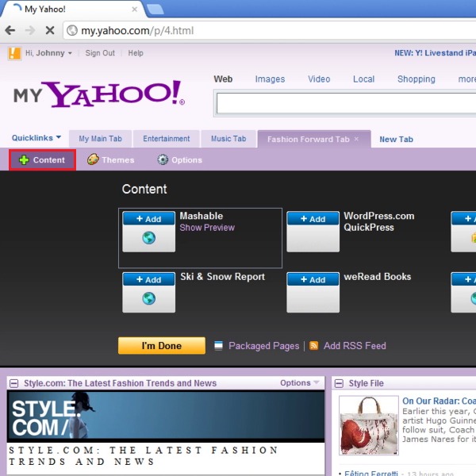Add the Mashable module
Viewport: 476px width, 476px height.
click(x=149, y=219)
